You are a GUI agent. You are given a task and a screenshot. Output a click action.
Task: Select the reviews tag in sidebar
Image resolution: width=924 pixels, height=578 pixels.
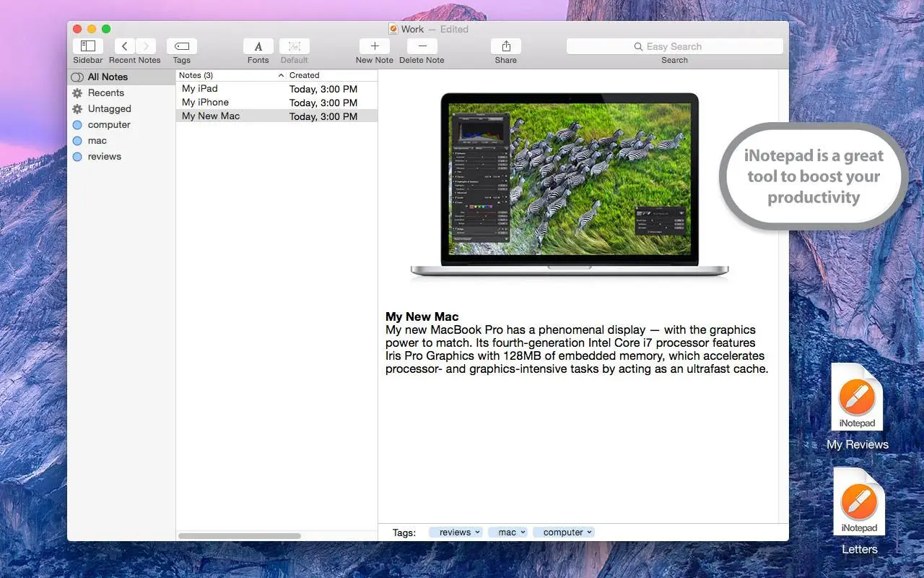point(121,156)
